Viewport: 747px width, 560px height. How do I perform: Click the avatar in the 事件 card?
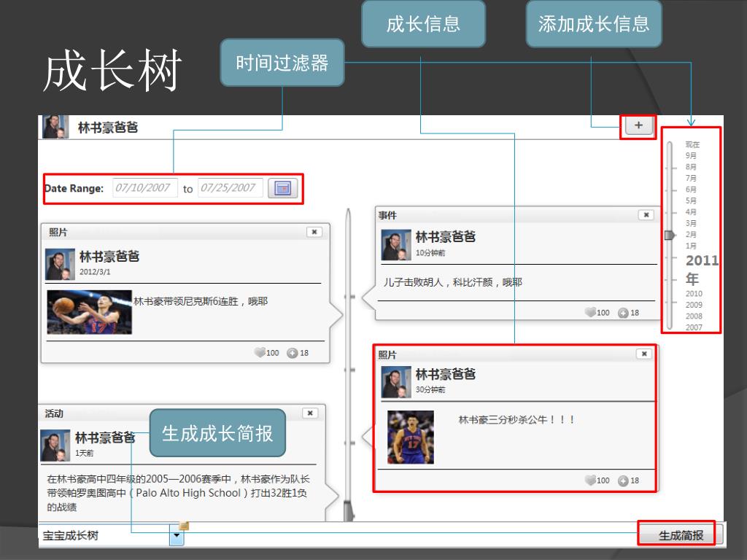coord(396,245)
